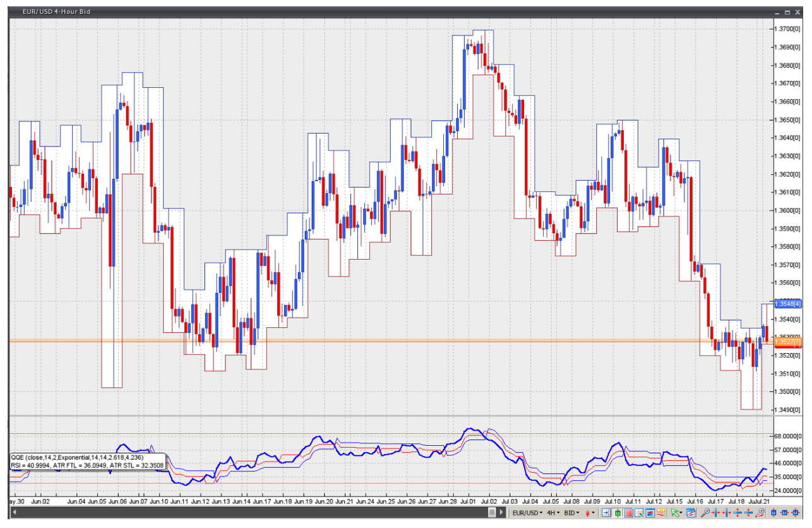Close the chart window
The height and width of the screenshot is (528, 812).
click(x=798, y=12)
